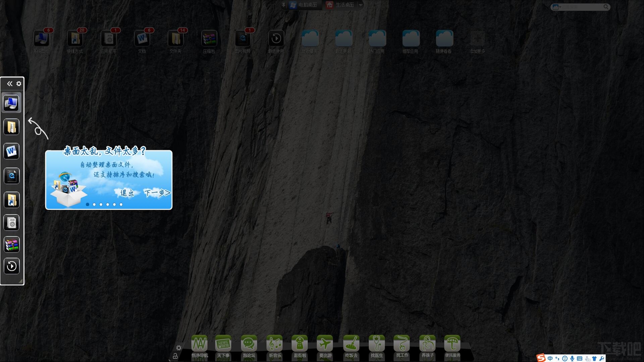Open the 要出游 airplane dock icon
This screenshot has width=644, height=362.
(x=325, y=344)
